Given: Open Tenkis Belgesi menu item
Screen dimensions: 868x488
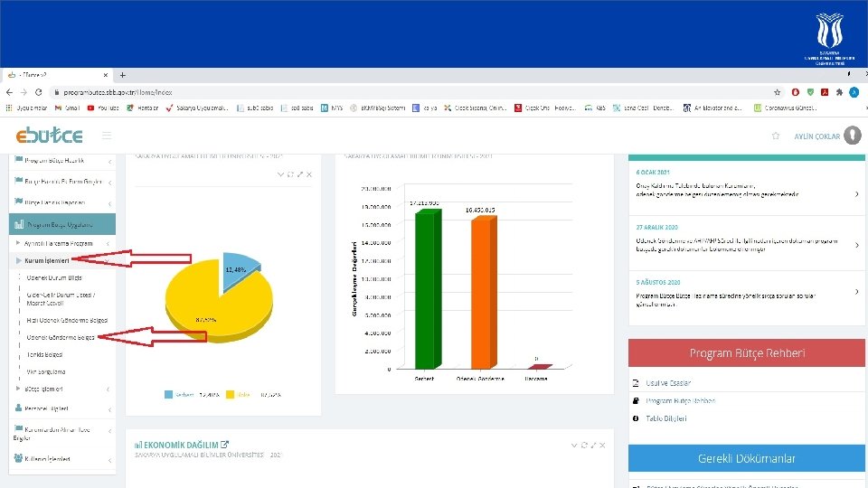Looking at the screenshot, I should point(45,354).
